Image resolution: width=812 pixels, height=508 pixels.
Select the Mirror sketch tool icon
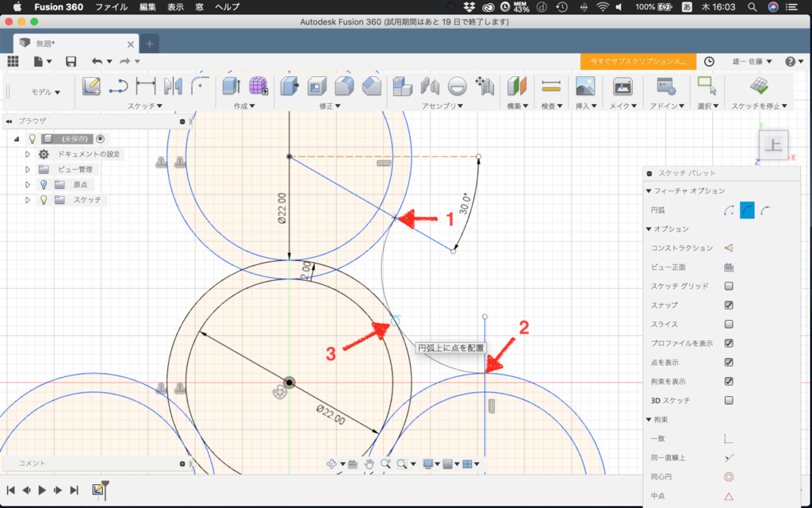[173, 87]
